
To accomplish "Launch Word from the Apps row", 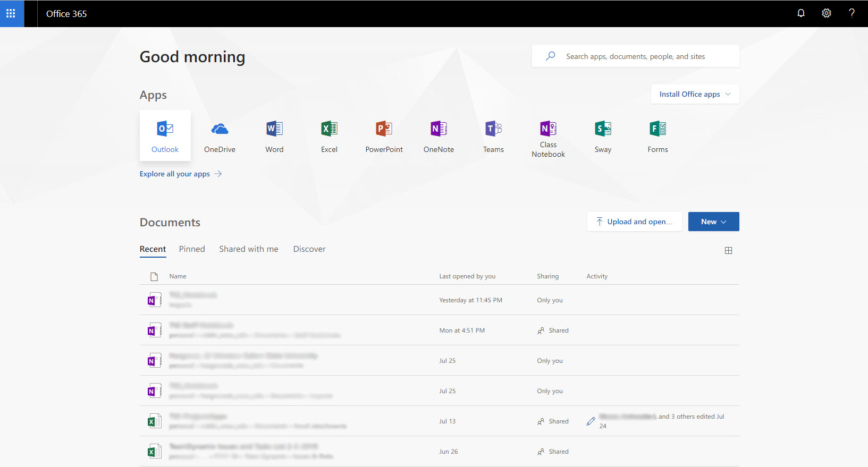I will 274,135.
